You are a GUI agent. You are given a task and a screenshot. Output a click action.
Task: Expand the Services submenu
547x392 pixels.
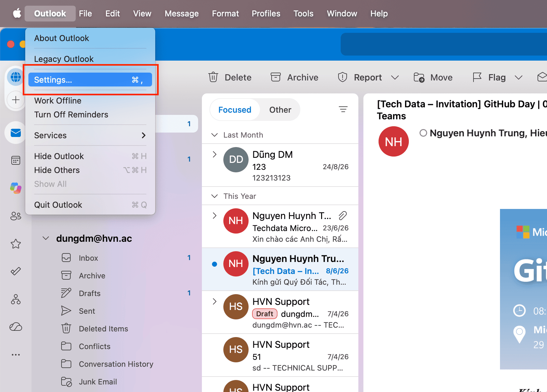click(144, 135)
